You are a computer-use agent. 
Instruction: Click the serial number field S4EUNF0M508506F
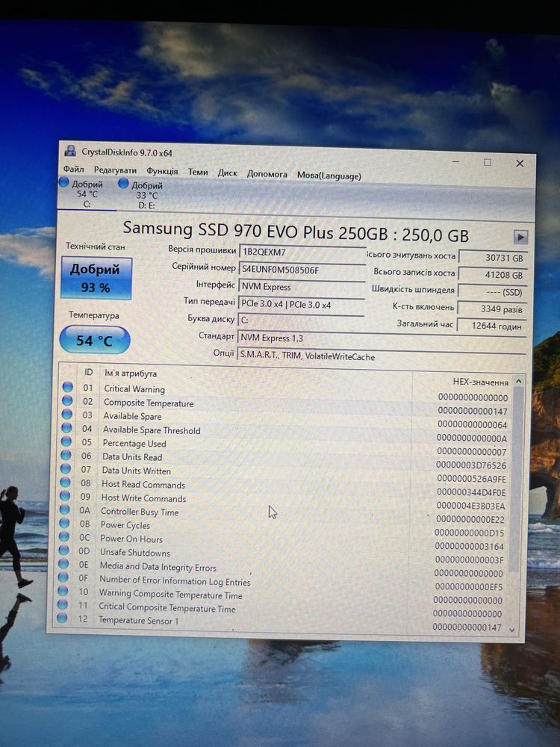tap(302, 270)
